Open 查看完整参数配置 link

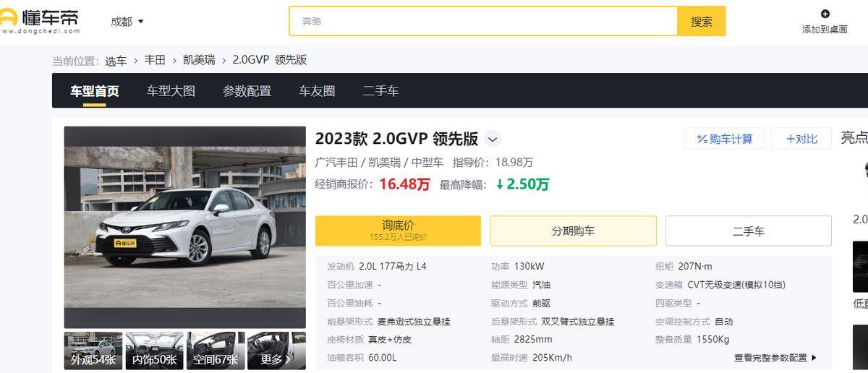point(770,358)
